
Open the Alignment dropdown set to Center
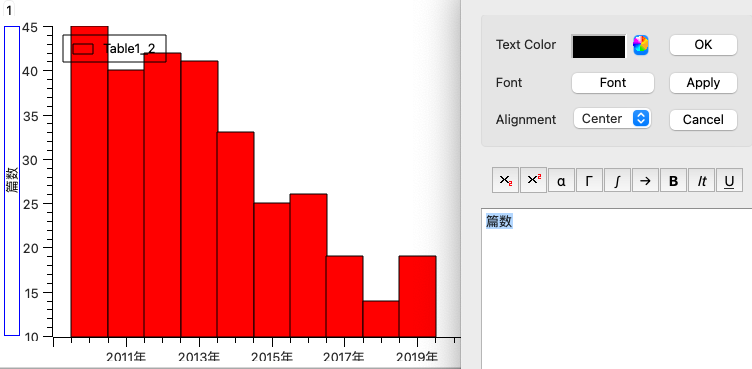[612, 119]
